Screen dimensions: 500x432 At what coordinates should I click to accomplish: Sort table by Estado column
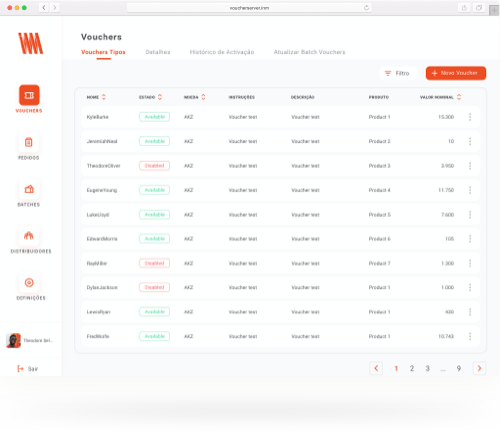[160, 97]
